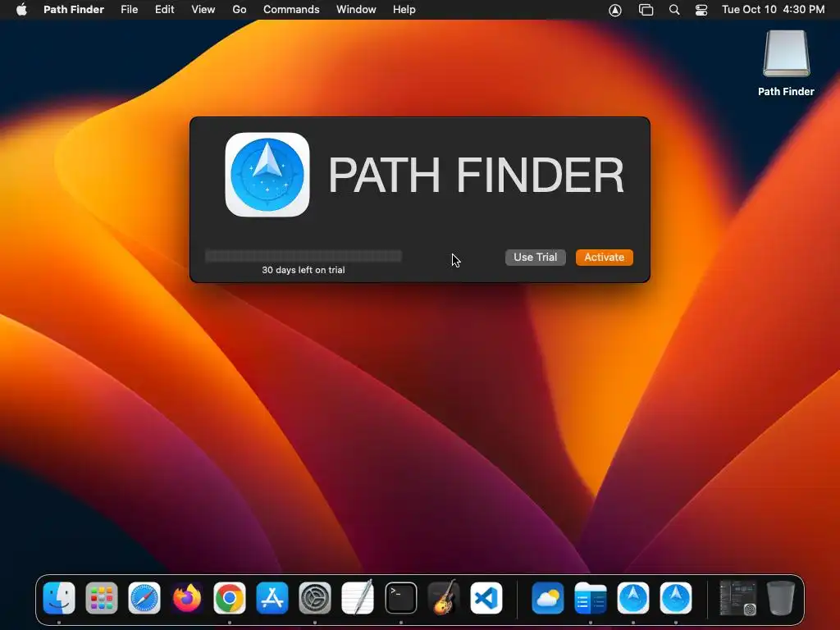Launch Google Chrome from the Dock

230,598
